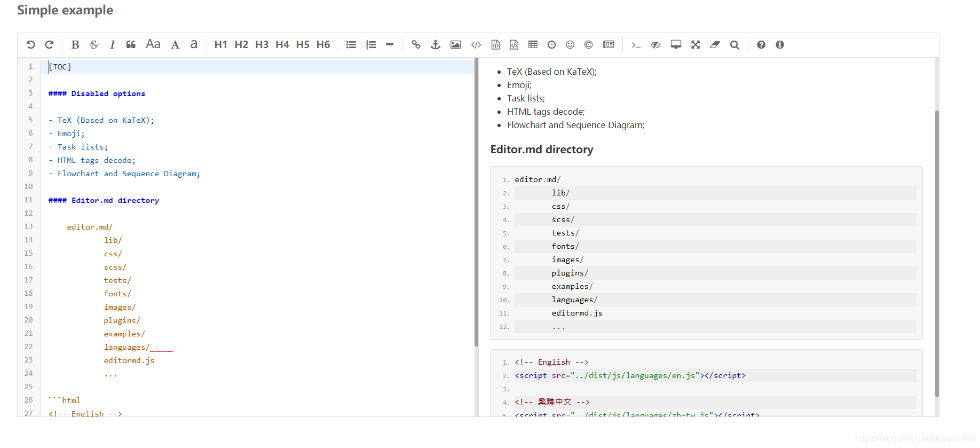This screenshot has height=448, width=980.
Task: Apply strikethrough formatting
Action: click(94, 45)
